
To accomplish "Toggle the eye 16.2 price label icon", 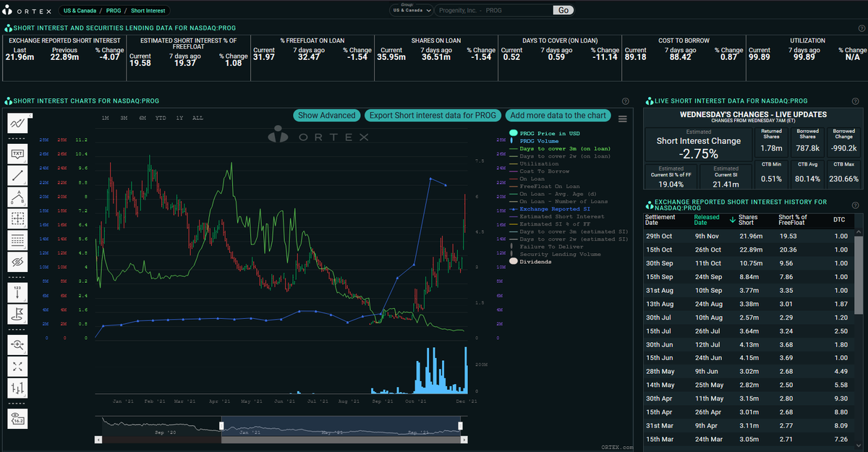I will [x=17, y=419].
